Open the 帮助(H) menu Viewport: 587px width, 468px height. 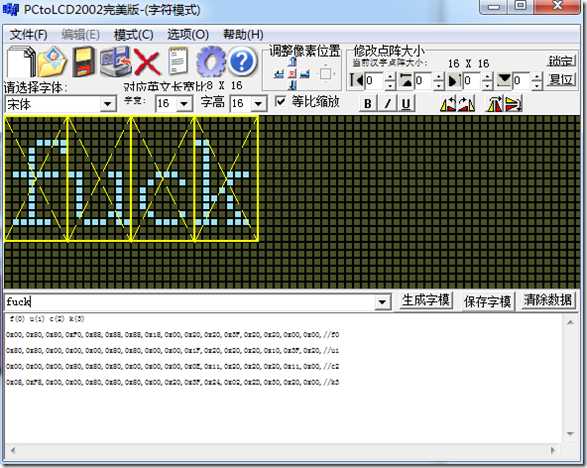click(243, 35)
